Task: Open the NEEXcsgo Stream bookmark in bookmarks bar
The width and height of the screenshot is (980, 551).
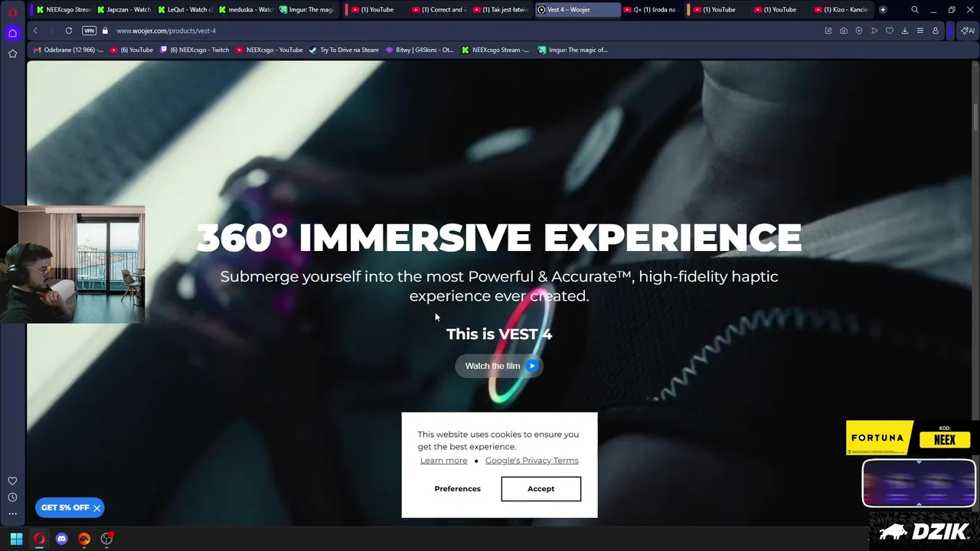Action: [x=495, y=50]
